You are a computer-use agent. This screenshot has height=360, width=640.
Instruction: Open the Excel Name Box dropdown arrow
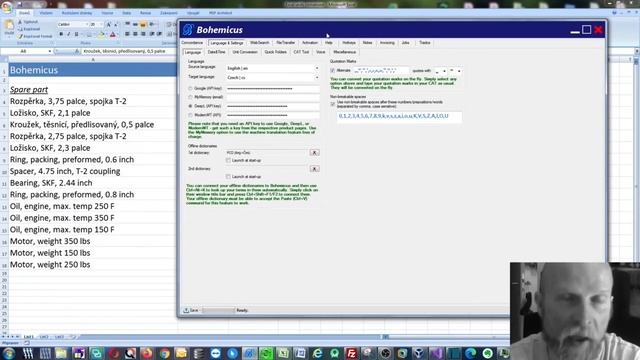point(49,51)
